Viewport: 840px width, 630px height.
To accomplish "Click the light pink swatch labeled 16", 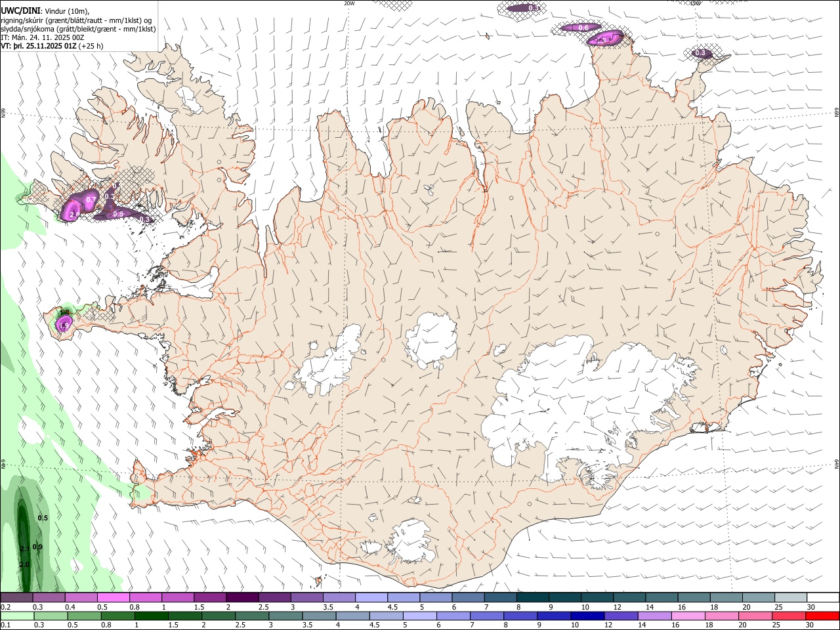I will click(x=688, y=616).
